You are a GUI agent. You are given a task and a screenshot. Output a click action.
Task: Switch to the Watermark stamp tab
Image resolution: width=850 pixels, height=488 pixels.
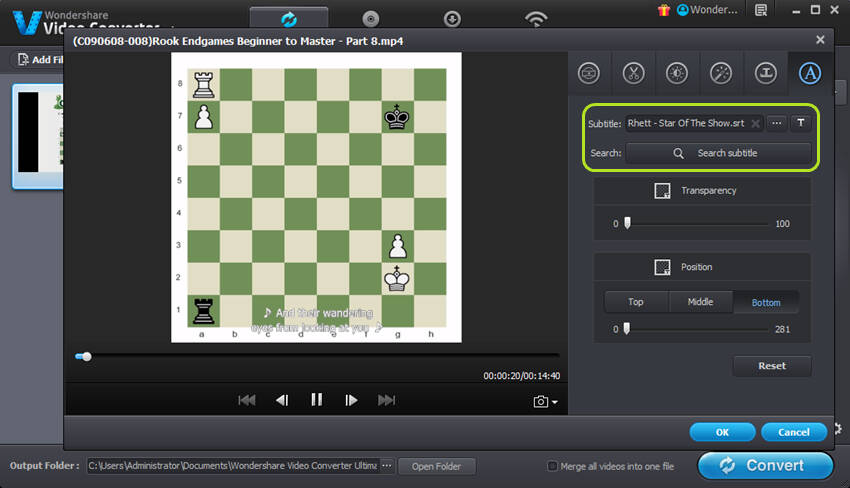pyautogui.click(x=764, y=73)
